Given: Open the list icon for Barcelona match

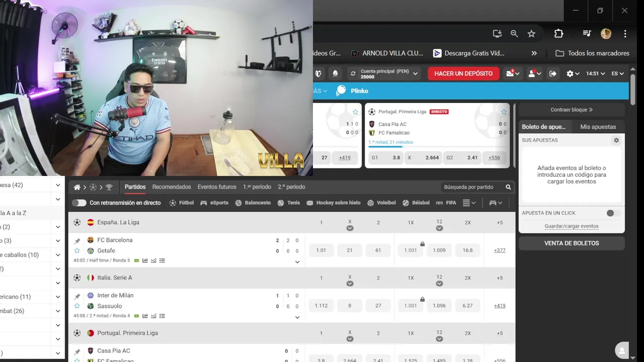Looking at the screenshot, I should 162,260.
